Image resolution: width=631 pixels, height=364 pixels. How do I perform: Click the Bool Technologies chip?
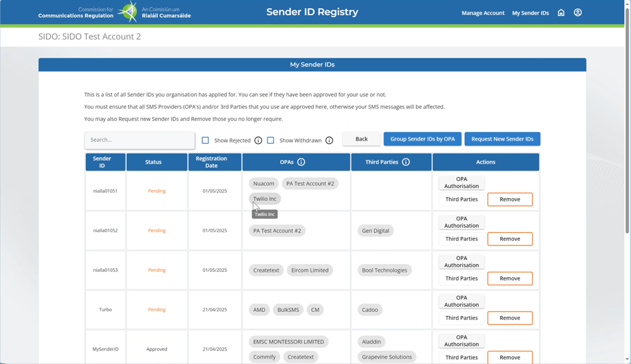click(385, 270)
